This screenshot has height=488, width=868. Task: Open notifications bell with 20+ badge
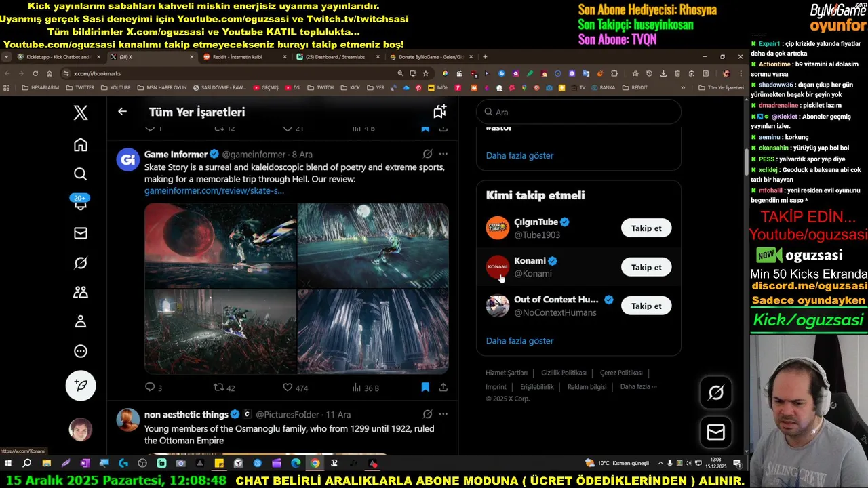tap(81, 203)
